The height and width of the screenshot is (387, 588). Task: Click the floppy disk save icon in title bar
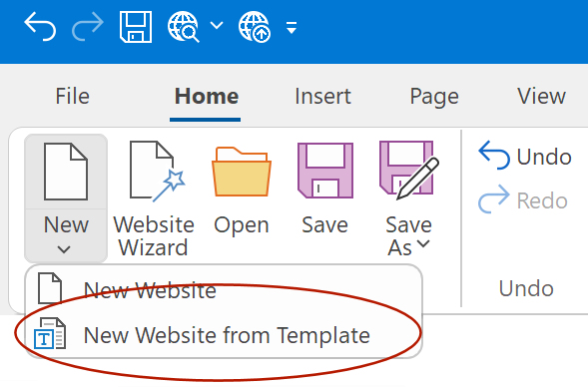pos(136,27)
